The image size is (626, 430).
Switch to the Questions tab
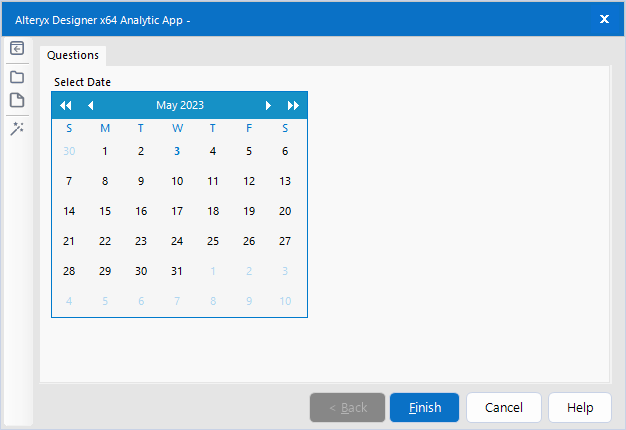pyautogui.click(x=73, y=55)
